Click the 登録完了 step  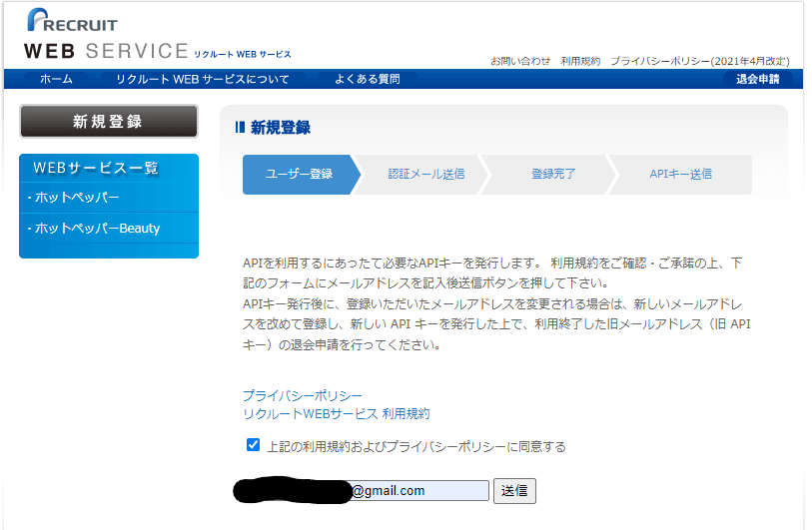(553, 175)
